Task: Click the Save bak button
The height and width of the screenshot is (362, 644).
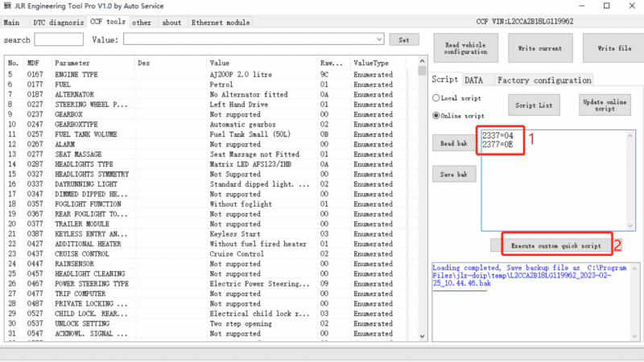Action: (x=454, y=175)
